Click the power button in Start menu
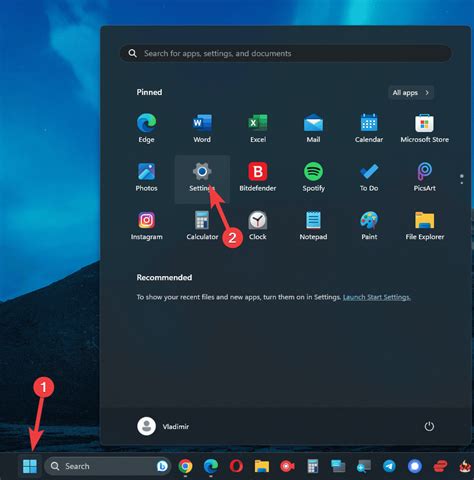Image resolution: width=474 pixels, height=480 pixels. tap(429, 426)
